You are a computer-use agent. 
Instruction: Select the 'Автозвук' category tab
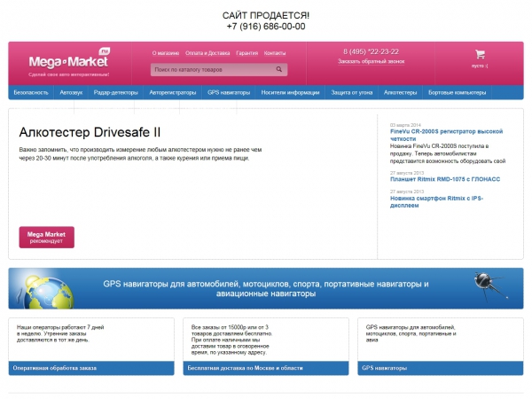click(71, 92)
